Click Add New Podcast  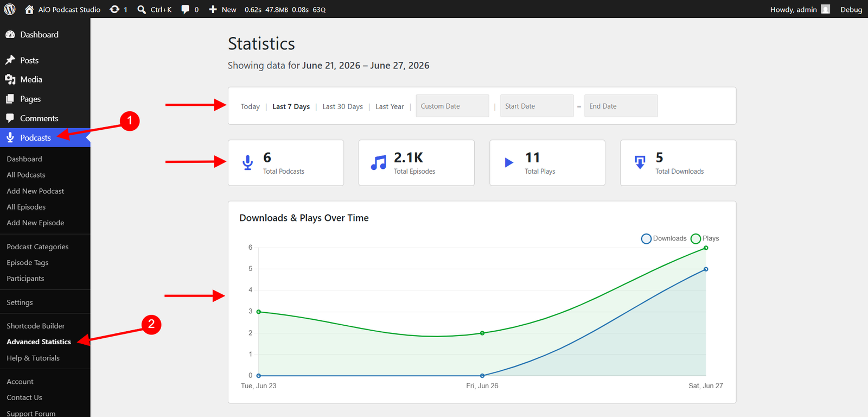35,191
